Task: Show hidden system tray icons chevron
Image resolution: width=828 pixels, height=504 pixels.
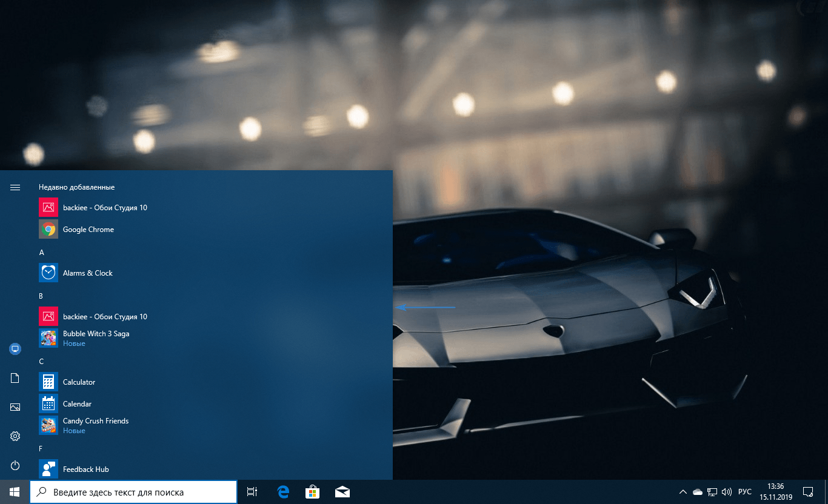Action: 683,492
